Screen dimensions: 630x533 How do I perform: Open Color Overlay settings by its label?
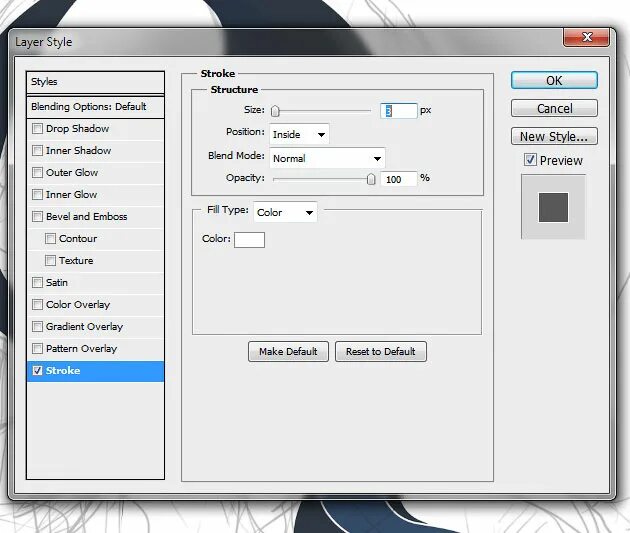(x=78, y=305)
